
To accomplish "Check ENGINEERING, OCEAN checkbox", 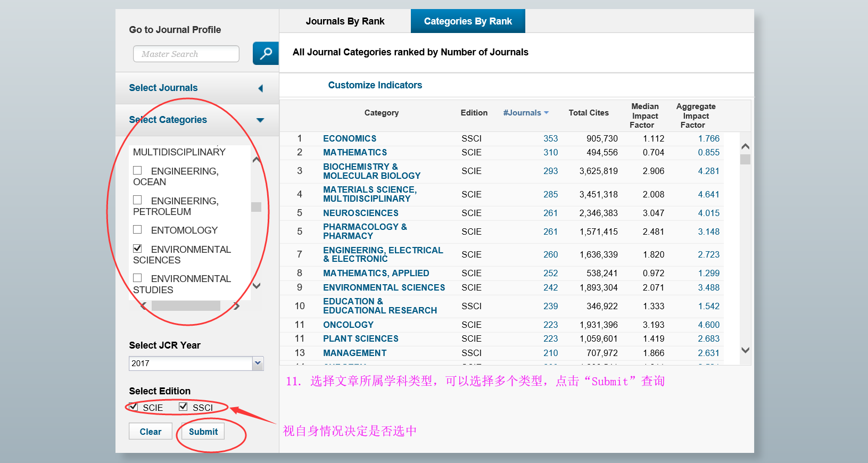I will click(137, 170).
